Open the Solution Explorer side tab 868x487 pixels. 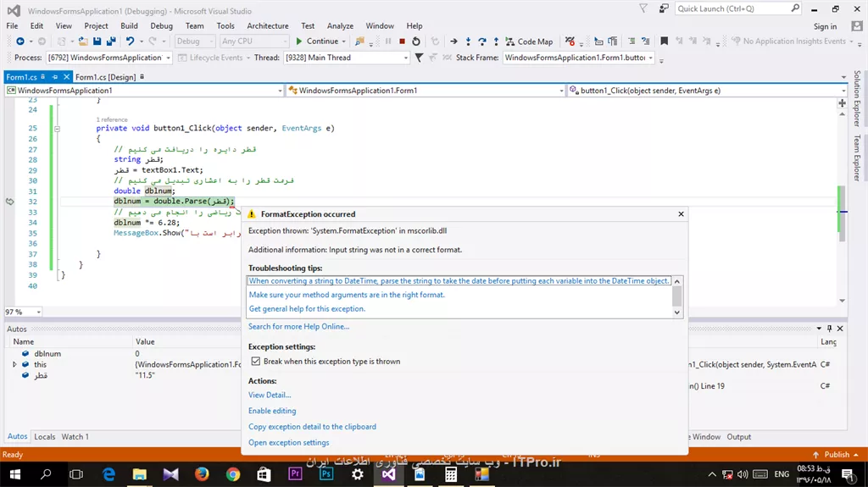[857, 98]
